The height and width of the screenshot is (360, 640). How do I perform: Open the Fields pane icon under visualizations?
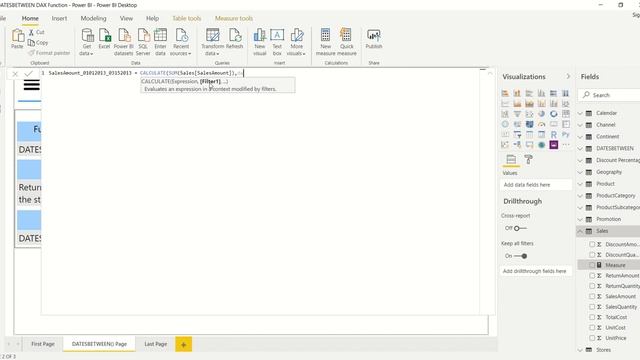tap(511, 160)
